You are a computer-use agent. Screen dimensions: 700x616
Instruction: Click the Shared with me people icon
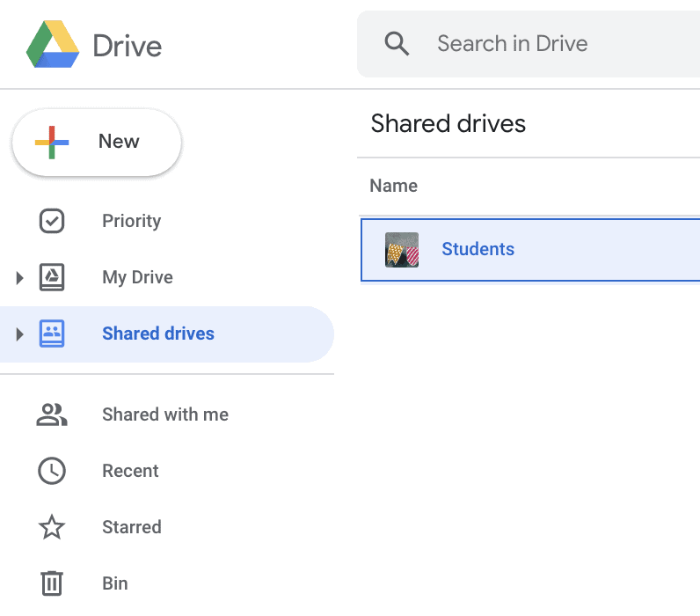52,414
